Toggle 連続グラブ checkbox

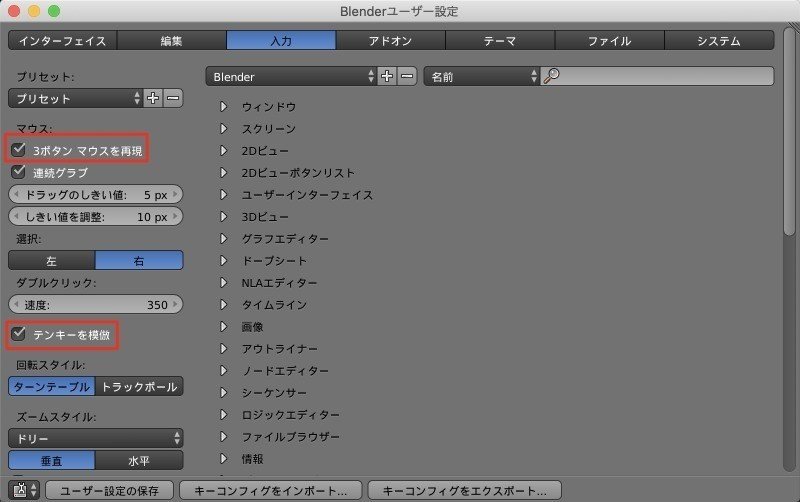point(19,172)
